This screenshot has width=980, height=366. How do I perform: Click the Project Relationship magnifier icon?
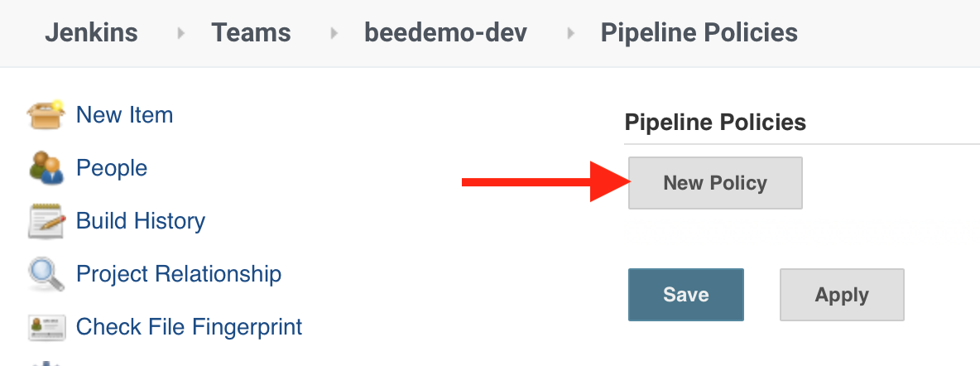click(x=46, y=274)
